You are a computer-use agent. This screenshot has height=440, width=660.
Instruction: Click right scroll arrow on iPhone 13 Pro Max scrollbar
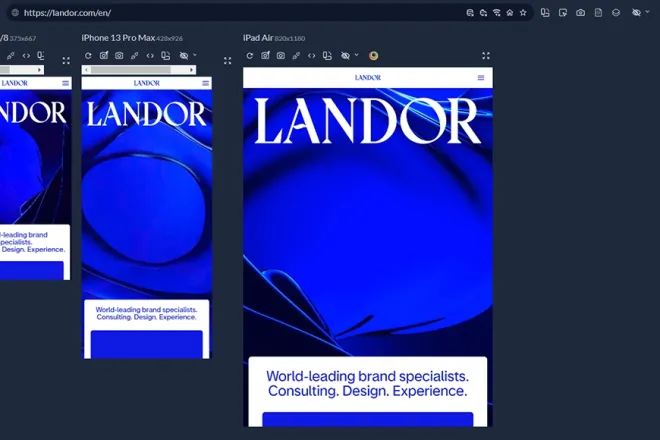[x=192, y=70]
